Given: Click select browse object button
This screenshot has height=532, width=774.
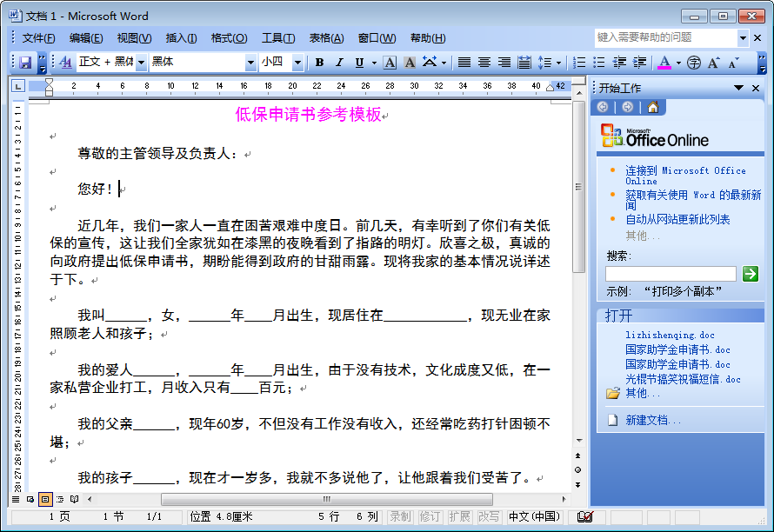Looking at the screenshot, I should pos(578,469).
